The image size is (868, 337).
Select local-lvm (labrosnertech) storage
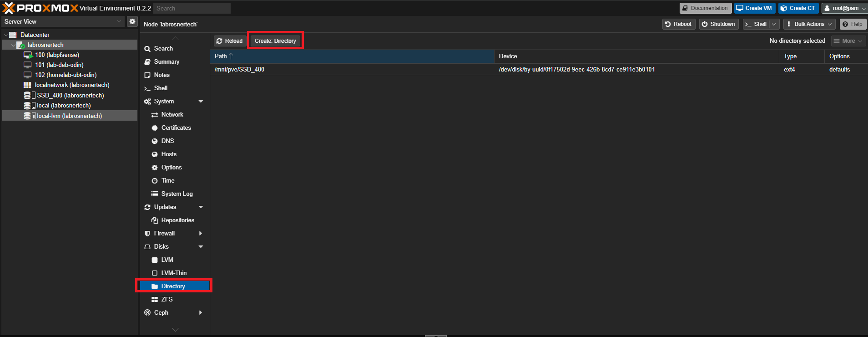(x=69, y=116)
